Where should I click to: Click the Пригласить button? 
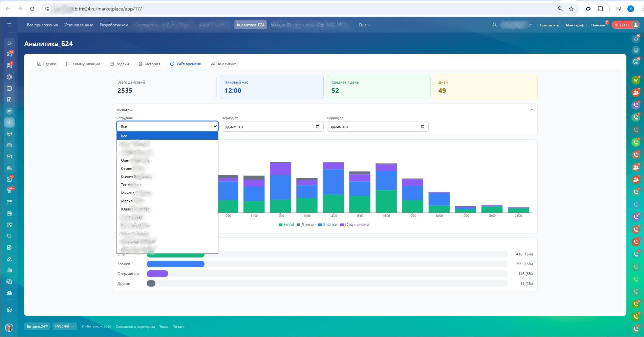click(x=549, y=25)
